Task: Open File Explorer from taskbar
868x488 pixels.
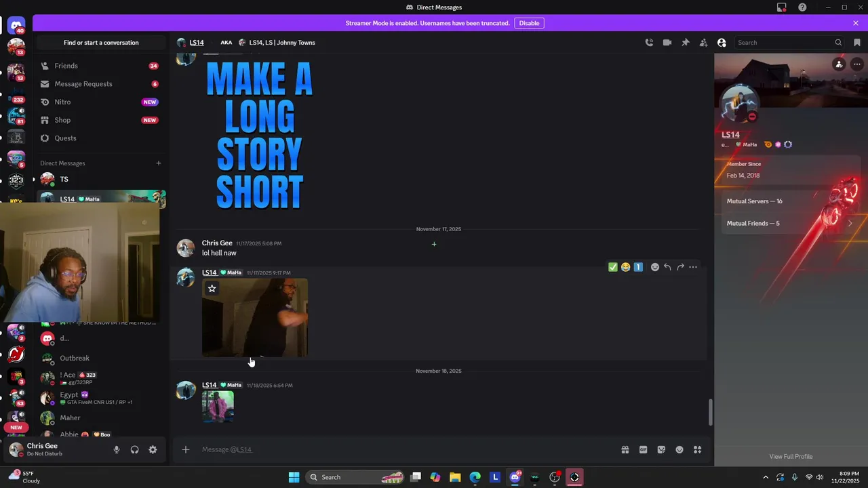Action: point(455,477)
